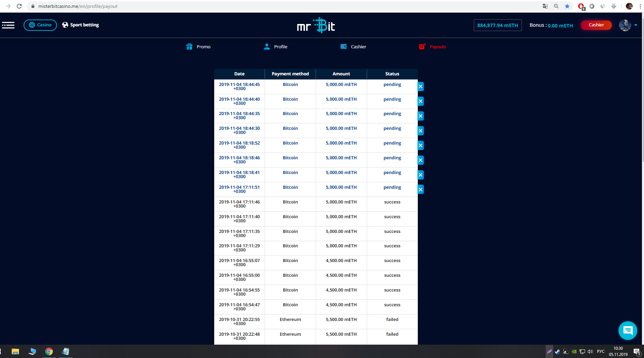Open File Explorer from taskbar

15,351
